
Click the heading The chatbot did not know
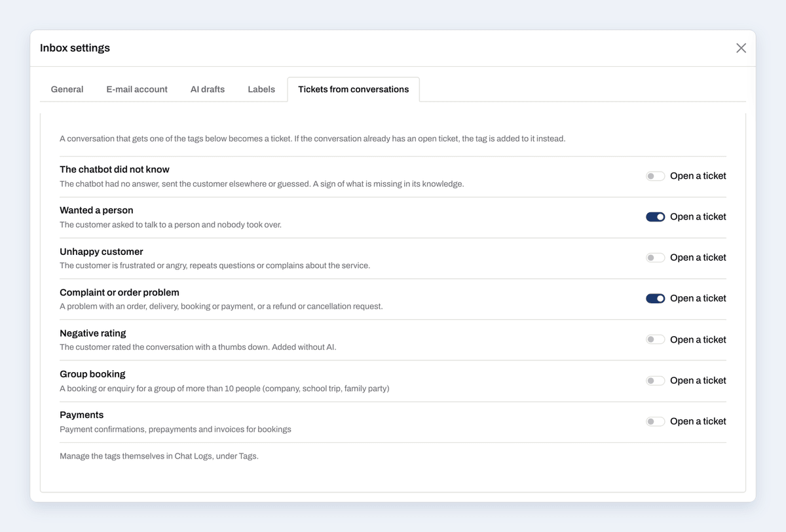(115, 170)
